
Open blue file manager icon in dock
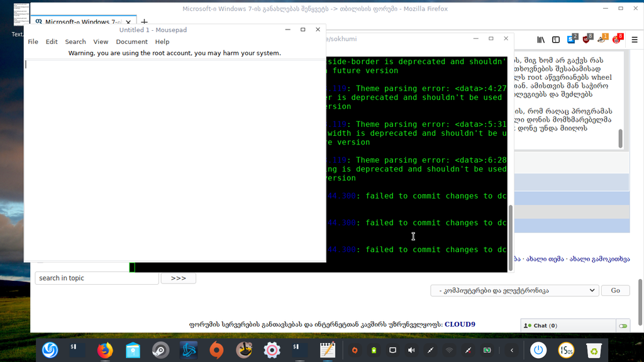pyautogui.click(x=133, y=350)
